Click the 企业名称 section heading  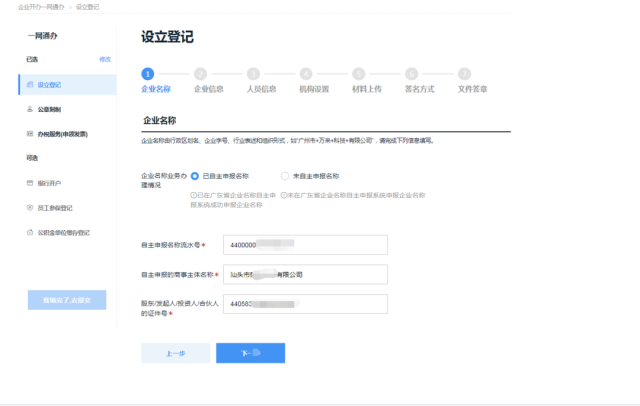click(x=160, y=120)
